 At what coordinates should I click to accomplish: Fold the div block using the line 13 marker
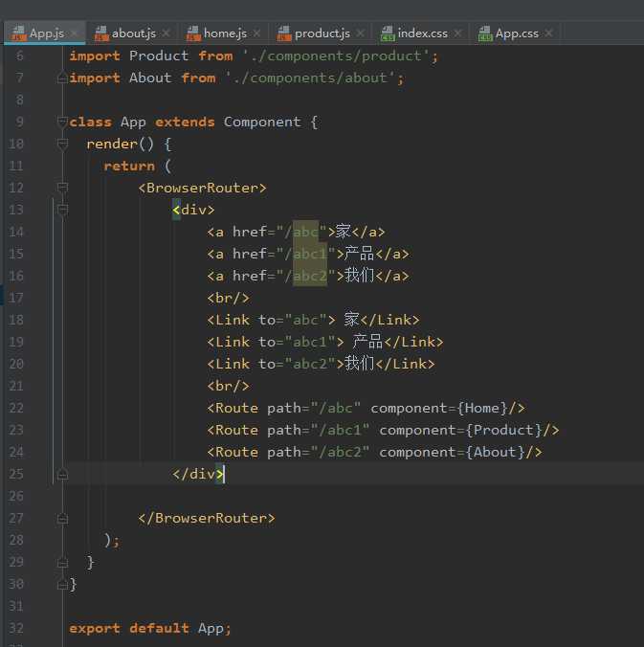click(63, 210)
